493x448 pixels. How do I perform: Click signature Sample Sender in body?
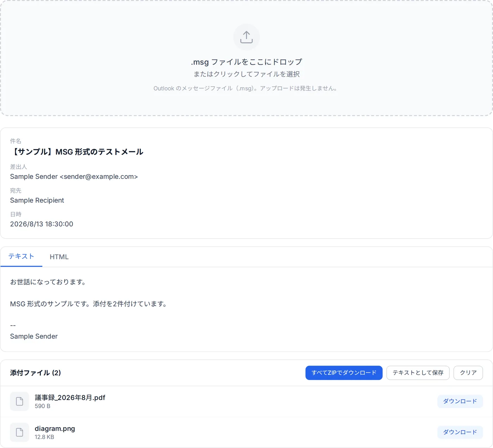[34, 336]
